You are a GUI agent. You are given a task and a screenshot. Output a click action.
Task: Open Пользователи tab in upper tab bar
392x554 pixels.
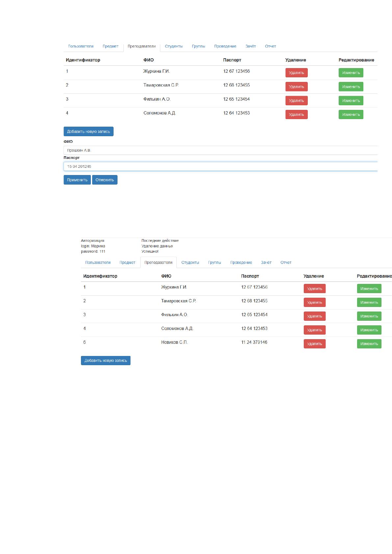[x=81, y=46]
